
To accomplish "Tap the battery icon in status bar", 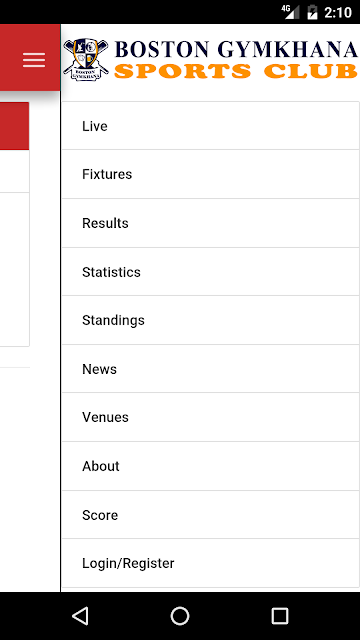I will tap(312, 12).
